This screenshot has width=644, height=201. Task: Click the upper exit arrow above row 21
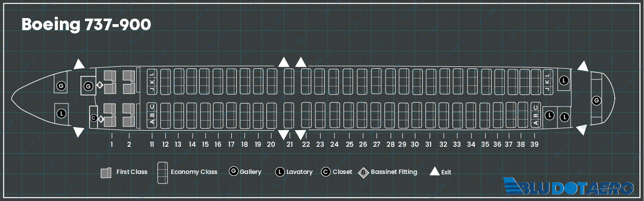[x=284, y=62]
